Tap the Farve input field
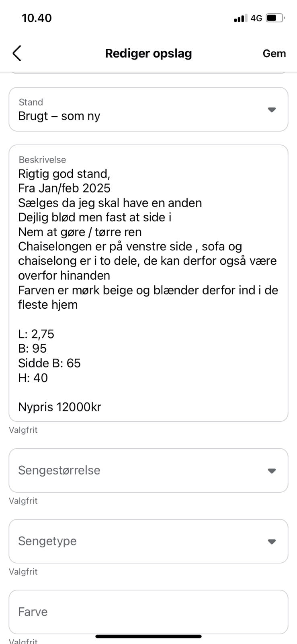 148,612
